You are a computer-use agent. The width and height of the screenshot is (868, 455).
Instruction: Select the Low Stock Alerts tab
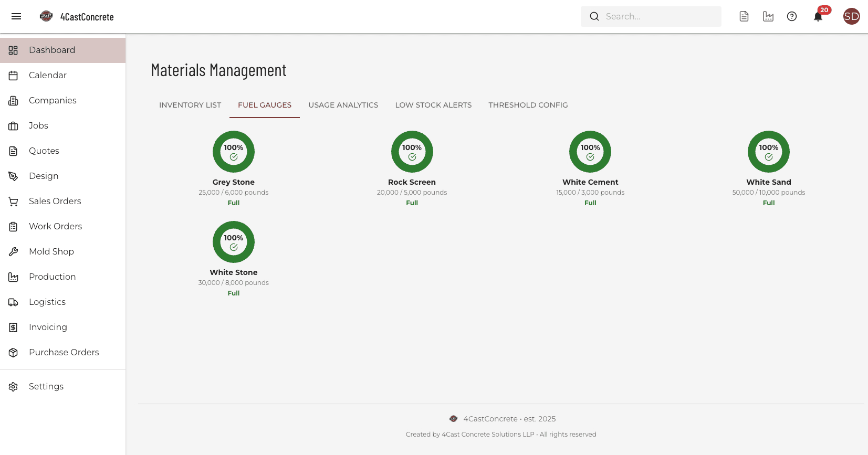point(433,105)
